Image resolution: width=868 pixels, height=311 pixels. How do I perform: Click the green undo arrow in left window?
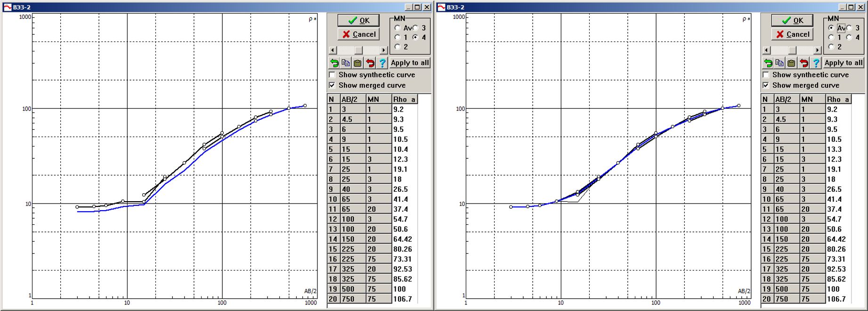coord(334,63)
